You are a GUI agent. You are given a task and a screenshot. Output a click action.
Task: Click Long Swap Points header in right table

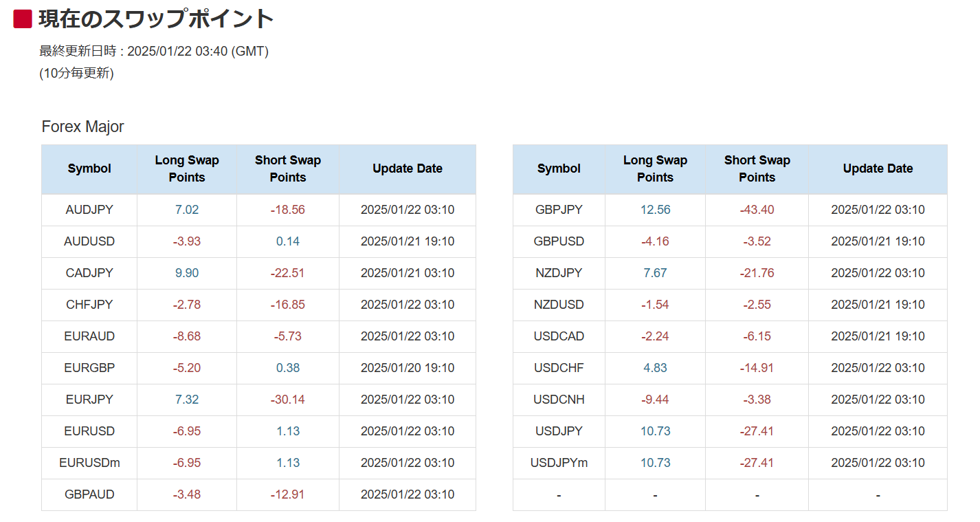(x=655, y=169)
